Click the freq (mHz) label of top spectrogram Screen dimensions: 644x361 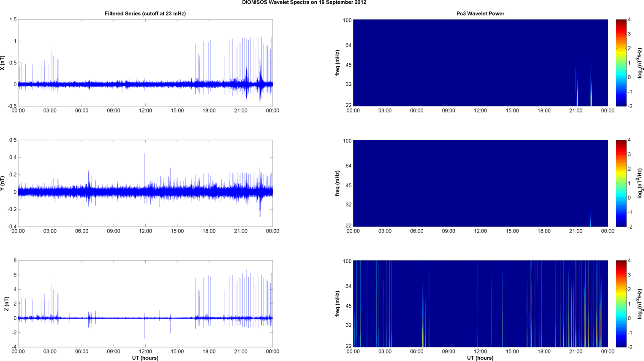point(338,63)
